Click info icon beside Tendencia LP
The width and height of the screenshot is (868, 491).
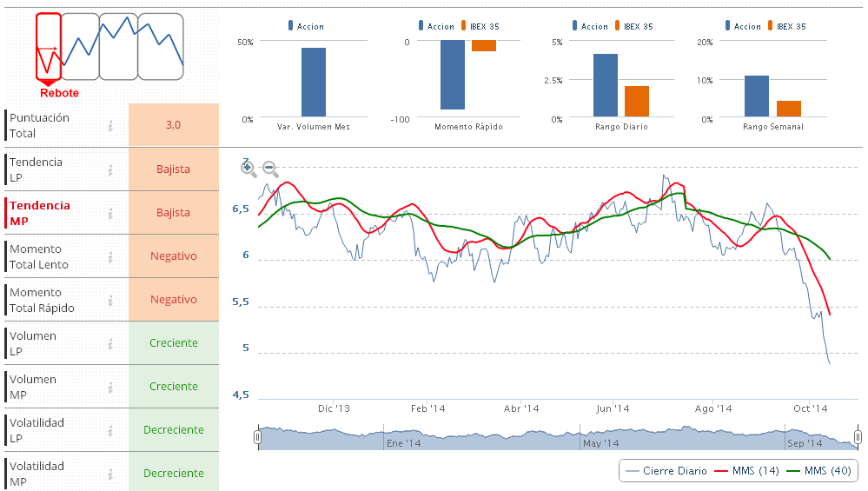coord(110,169)
